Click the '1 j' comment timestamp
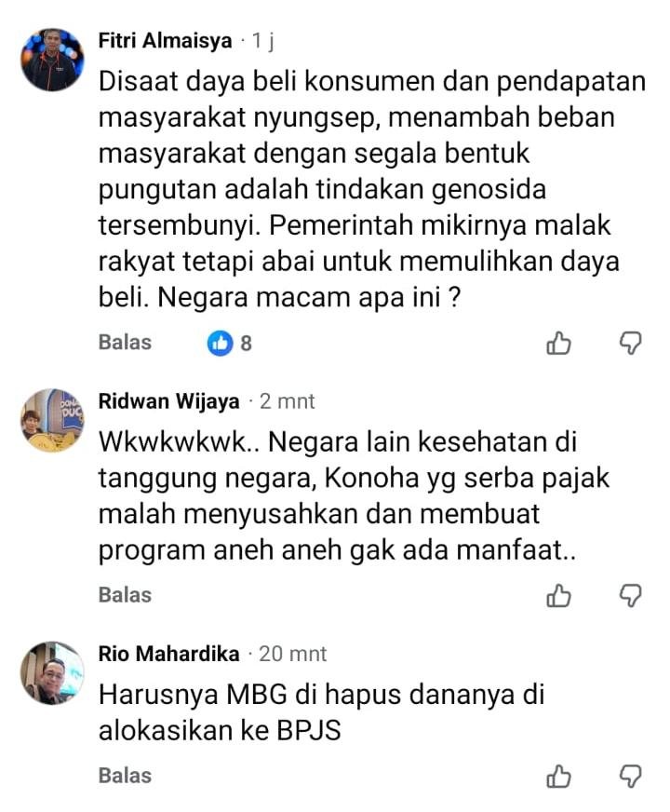This screenshot has height=812, width=670. click(x=262, y=41)
